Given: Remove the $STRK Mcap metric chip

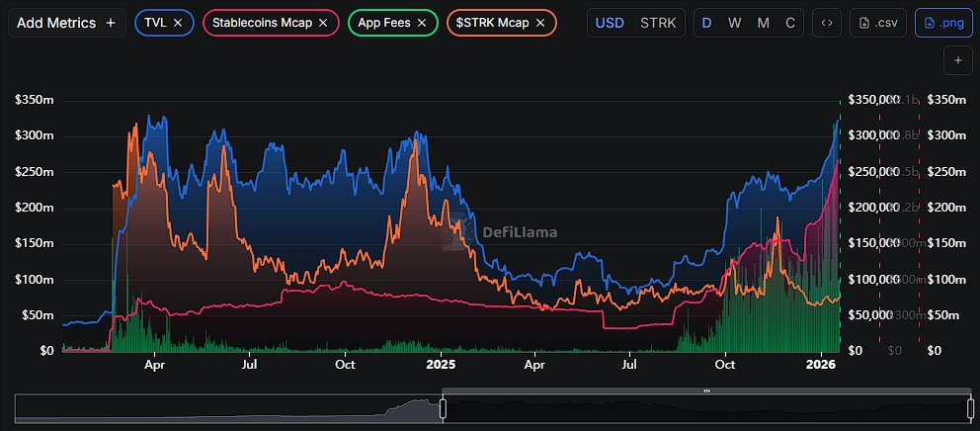Looking at the screenshot, I should (540, 23).
